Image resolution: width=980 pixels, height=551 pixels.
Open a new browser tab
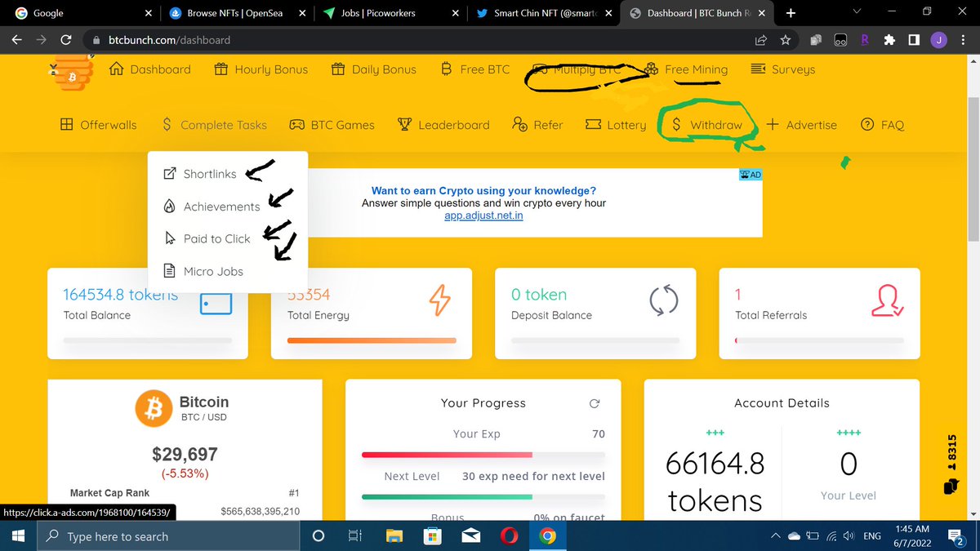(791, 13)
